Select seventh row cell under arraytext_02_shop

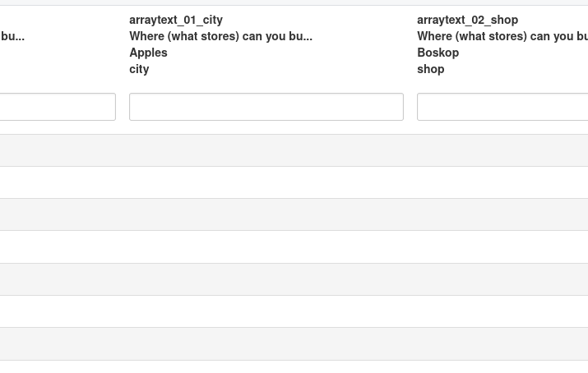coord(502,343)
